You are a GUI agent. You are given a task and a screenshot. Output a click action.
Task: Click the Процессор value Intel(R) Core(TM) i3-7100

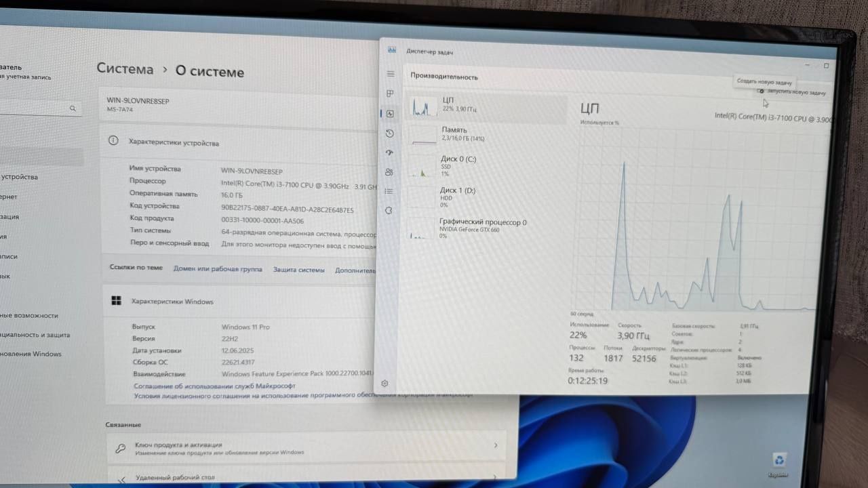(298, 186)
